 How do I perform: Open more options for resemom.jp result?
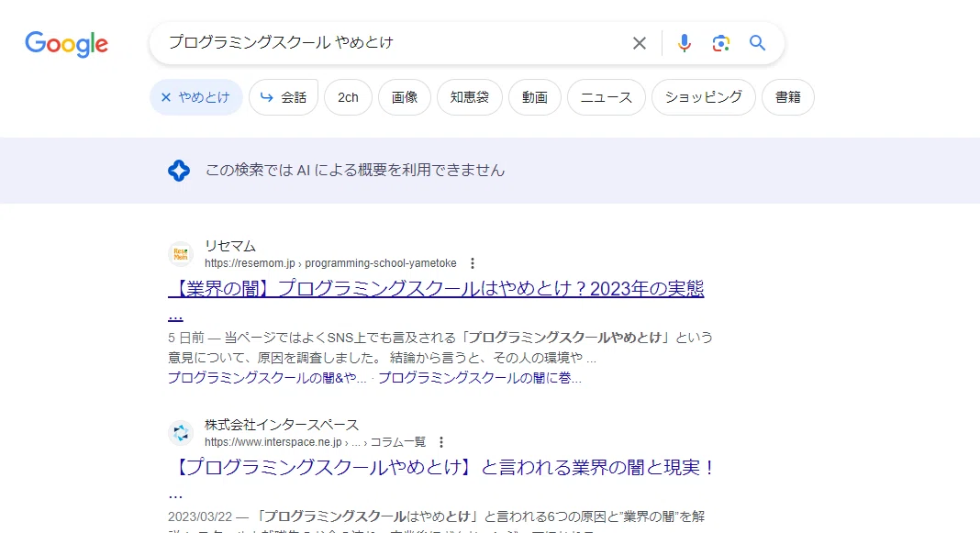coord(473,263)
